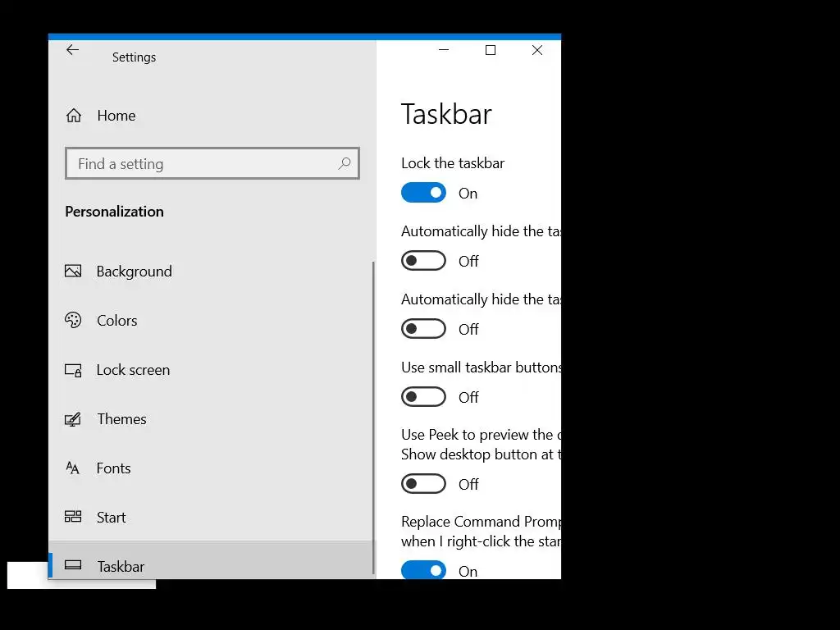Select Themes in sidebar
The width and height of the screenshot is (840, 630).
tap(212, 419)
